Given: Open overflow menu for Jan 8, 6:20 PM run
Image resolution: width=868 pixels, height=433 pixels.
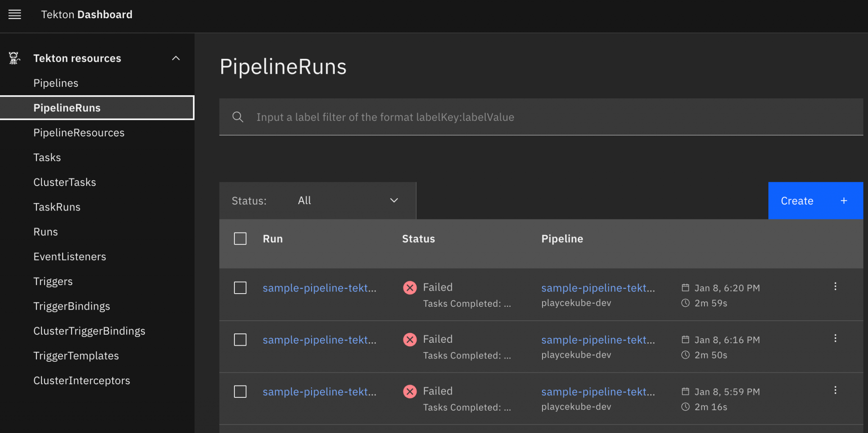Looking at the screenshot, I should (x=835, y=287).
